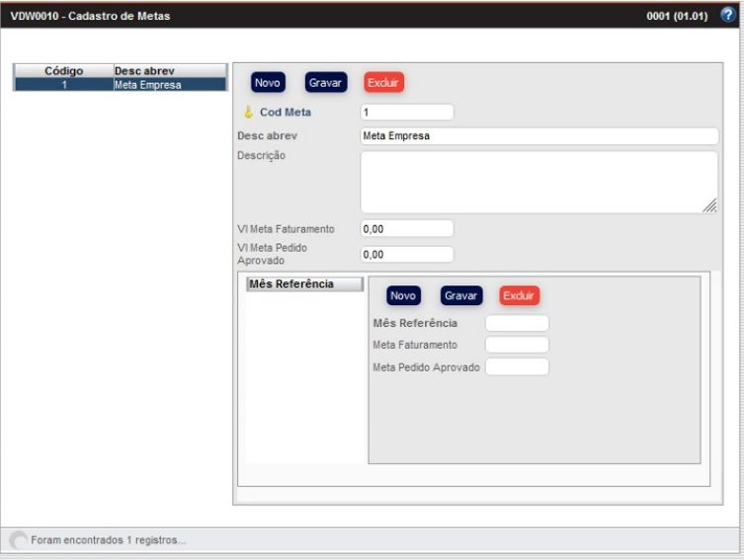Click the Mês Referência input box

coord(517,323)
